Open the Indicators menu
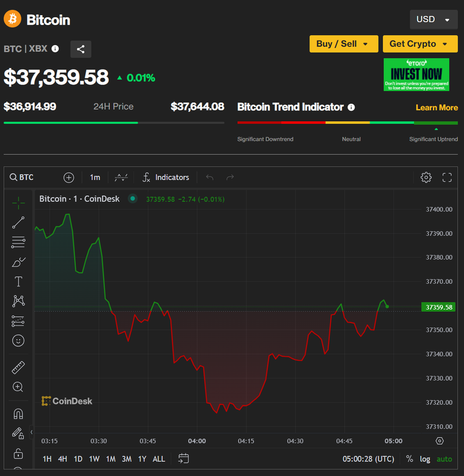This screenshot has height=476, width=464. click(166, 178)
